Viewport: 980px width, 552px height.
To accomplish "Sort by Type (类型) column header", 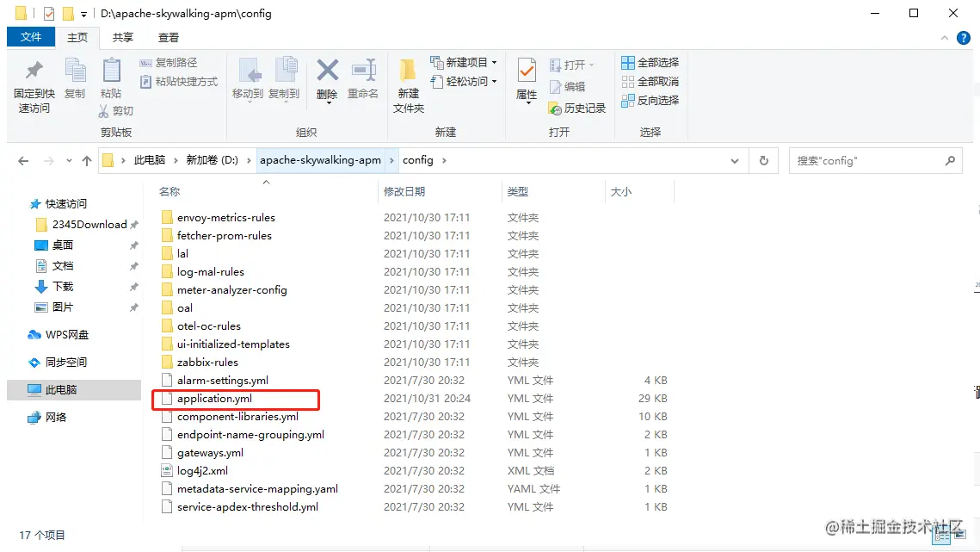I will click(x=517, y=191).
